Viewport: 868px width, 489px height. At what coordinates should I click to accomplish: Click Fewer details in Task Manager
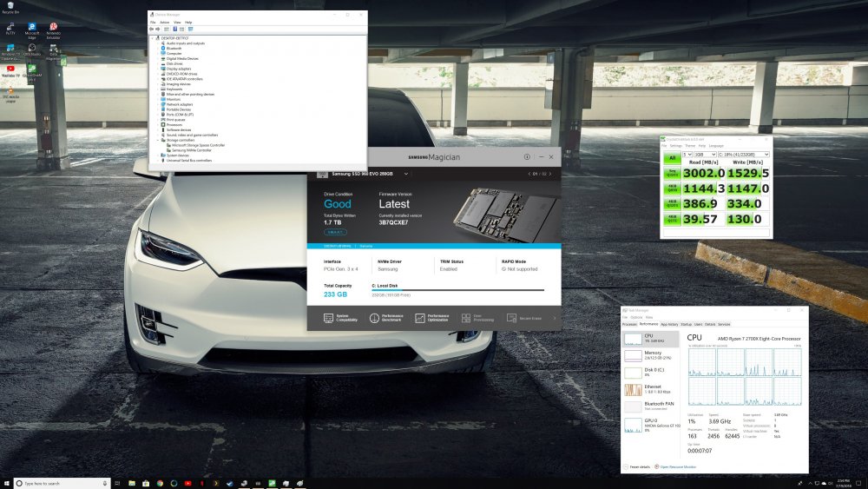click(x=638, y=466)
